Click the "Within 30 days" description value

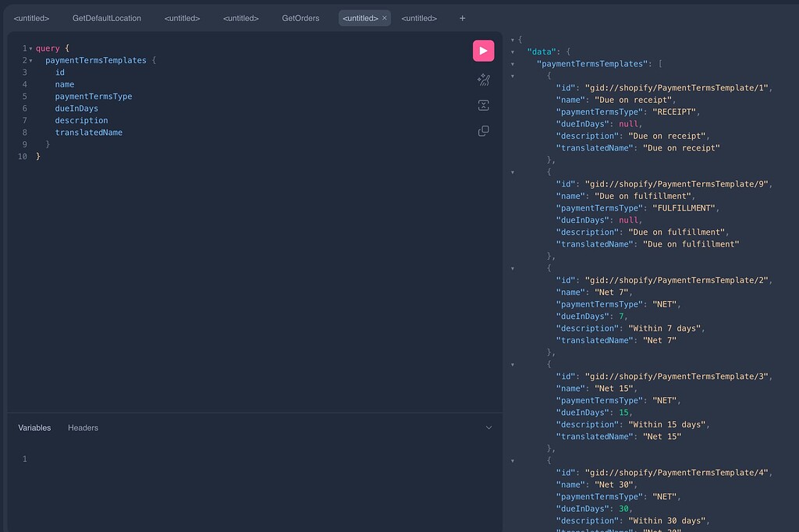coord(667,521)
